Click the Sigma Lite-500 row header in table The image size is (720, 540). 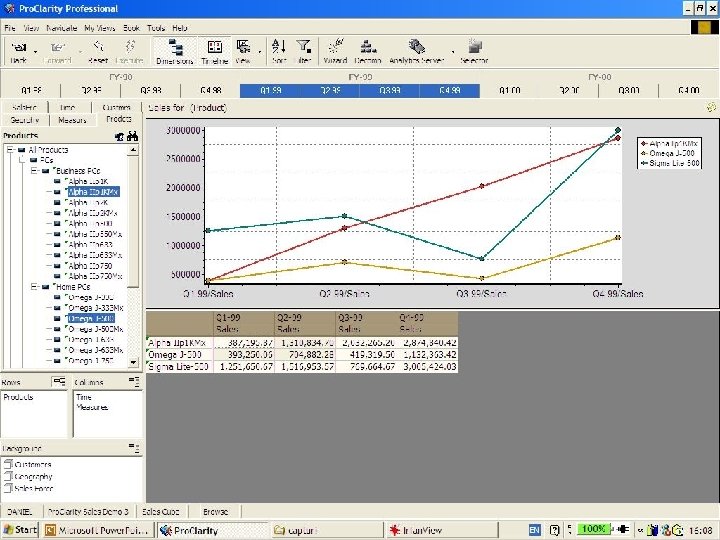tap(179, 366)
